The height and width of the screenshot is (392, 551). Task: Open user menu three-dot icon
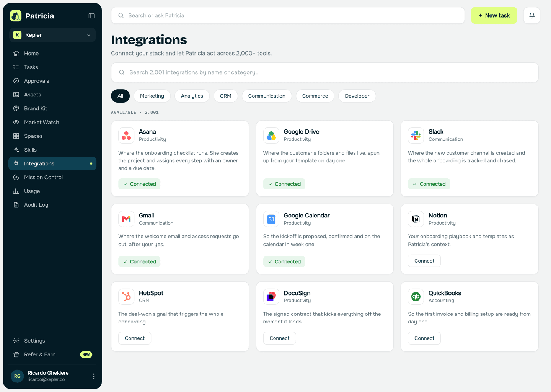pyautogui.click(x=93, y=376)
